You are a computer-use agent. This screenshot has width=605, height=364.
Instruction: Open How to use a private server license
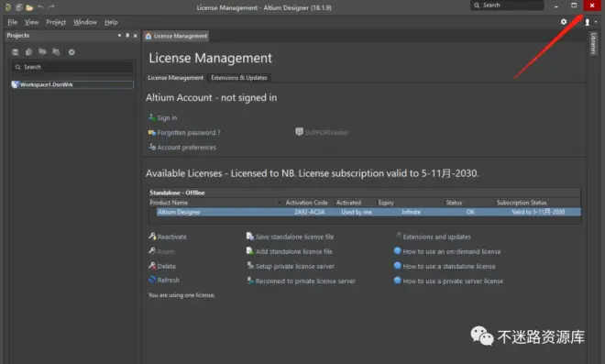pyautogui.click(x=453, y=281)
